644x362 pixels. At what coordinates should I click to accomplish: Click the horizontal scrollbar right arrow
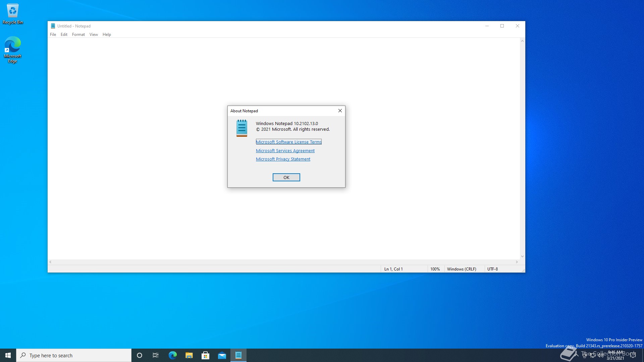pos(517,262)
